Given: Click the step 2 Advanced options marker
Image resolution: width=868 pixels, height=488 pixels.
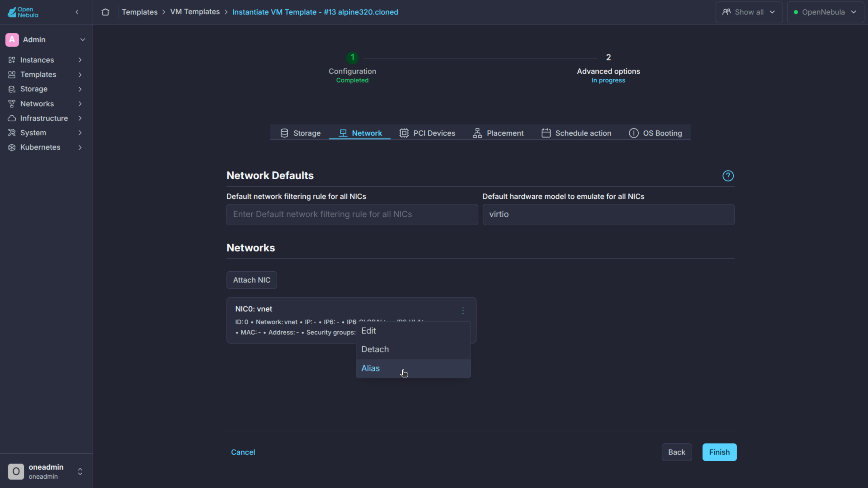Looking at the screenshot, I should tap(608, 58).
